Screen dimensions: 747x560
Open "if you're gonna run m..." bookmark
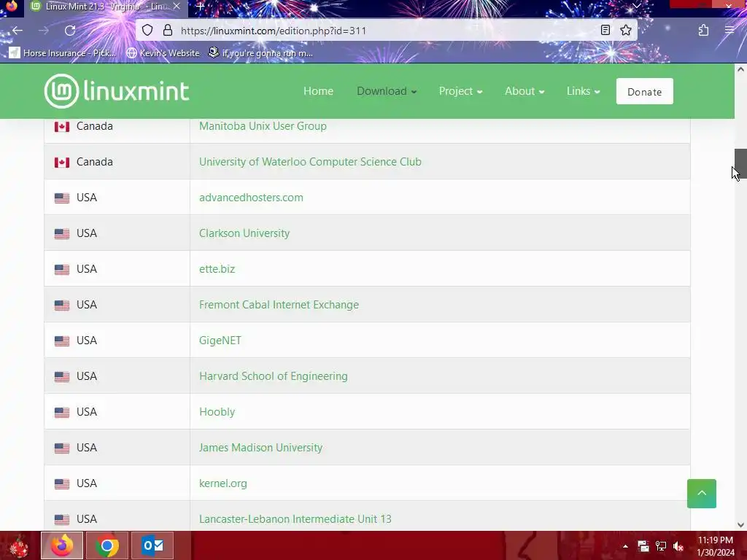point(260,52)
